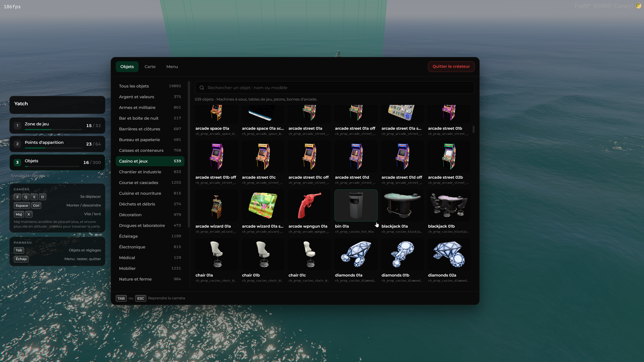
Task: Open the Armes et militaire category
Action: coord(150,107)
